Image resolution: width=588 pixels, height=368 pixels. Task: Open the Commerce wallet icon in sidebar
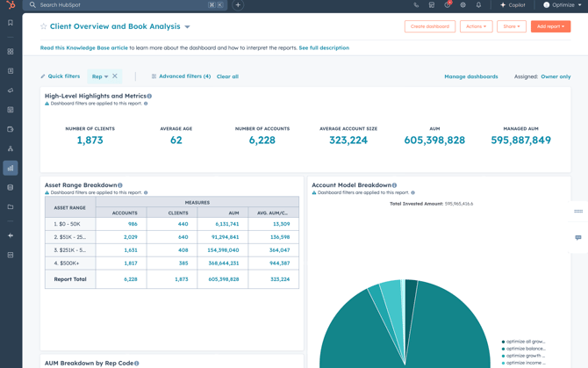pyautogui.click(x=11, y=129)
